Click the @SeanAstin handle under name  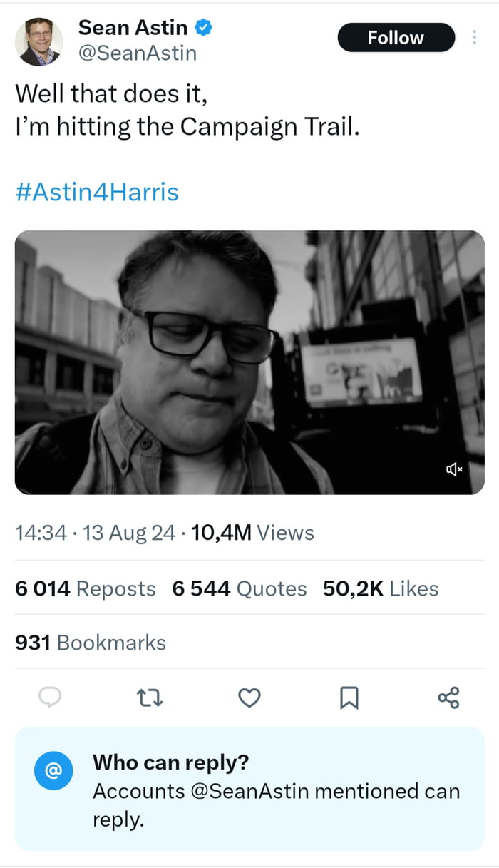click(x=137, y=53)
